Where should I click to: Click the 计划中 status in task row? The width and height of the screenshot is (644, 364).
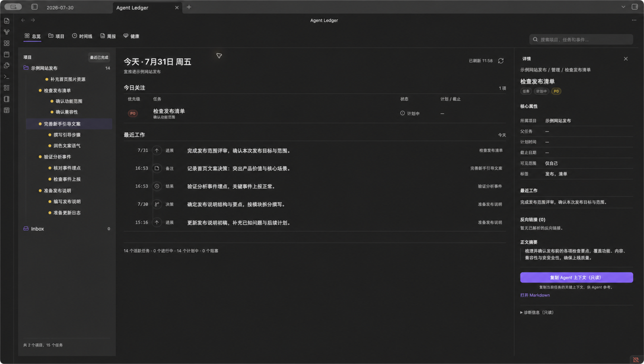click(410, 114)
